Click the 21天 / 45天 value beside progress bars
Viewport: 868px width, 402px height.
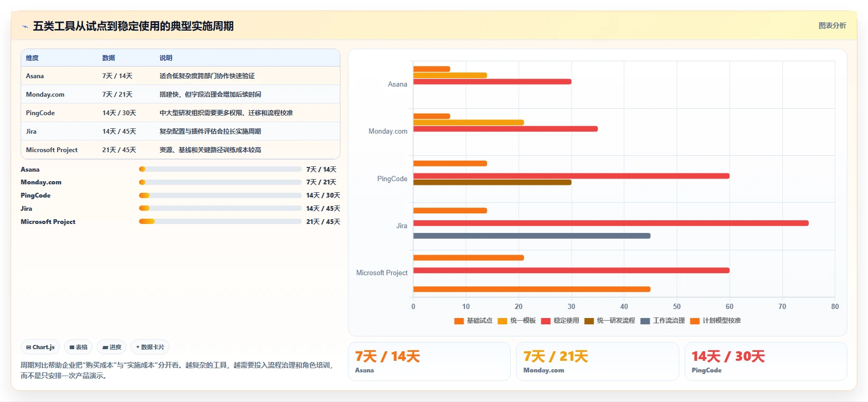tap(323, 222)
